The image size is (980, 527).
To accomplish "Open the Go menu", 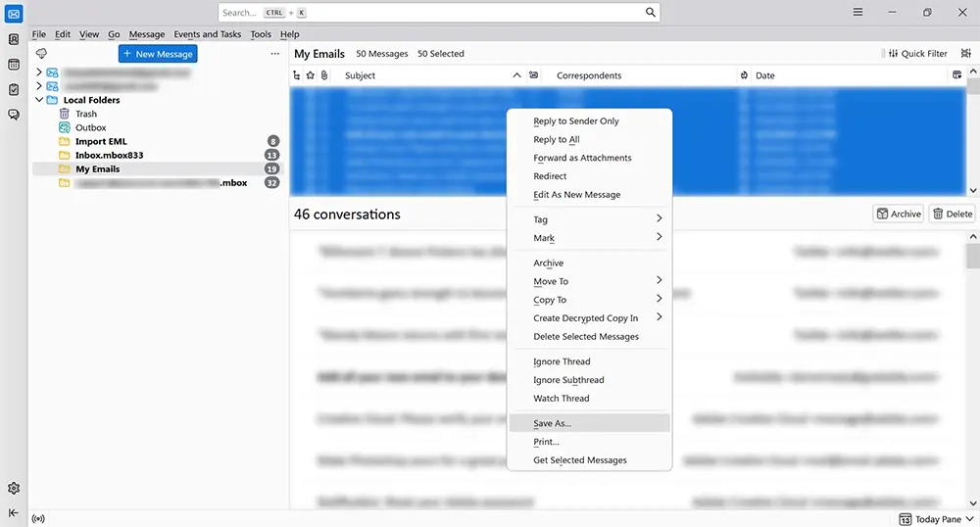I will click(x=114, y=34).
